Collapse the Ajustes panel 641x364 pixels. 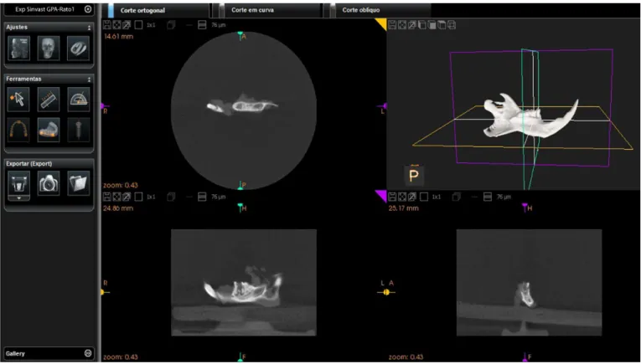point(89,28)
